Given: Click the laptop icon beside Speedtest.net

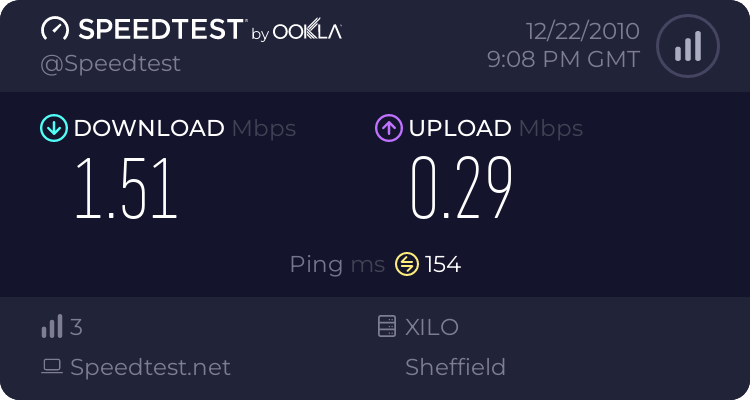Looking at the screenshot, I should click(52, 367).
